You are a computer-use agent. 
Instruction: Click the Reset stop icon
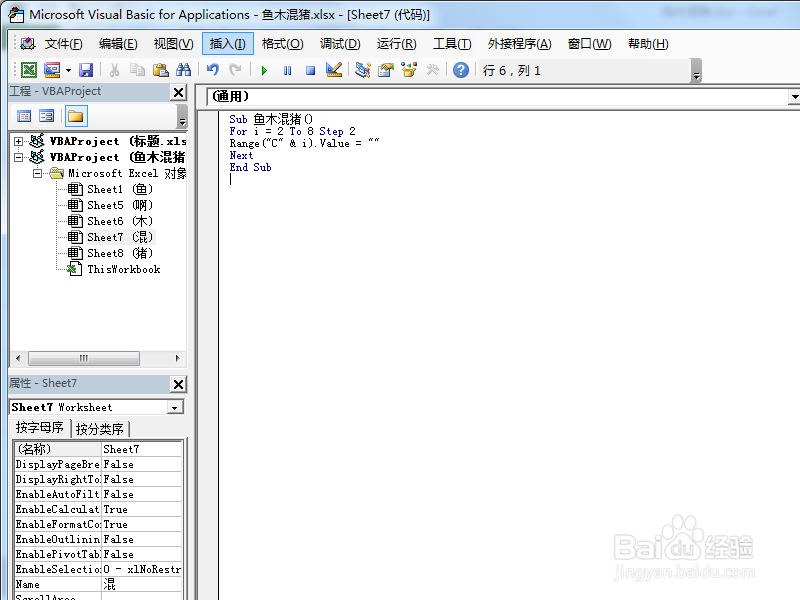310,70
